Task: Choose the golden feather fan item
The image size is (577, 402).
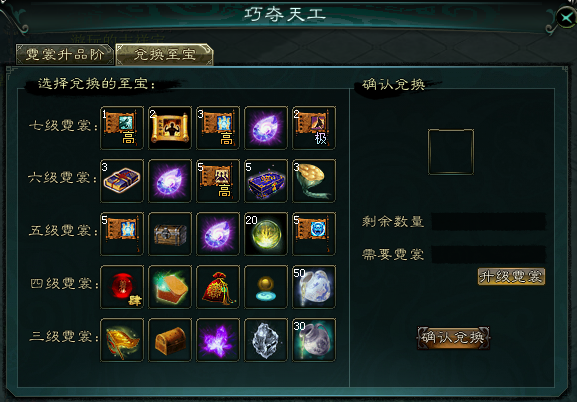Action: click(122, 340)
